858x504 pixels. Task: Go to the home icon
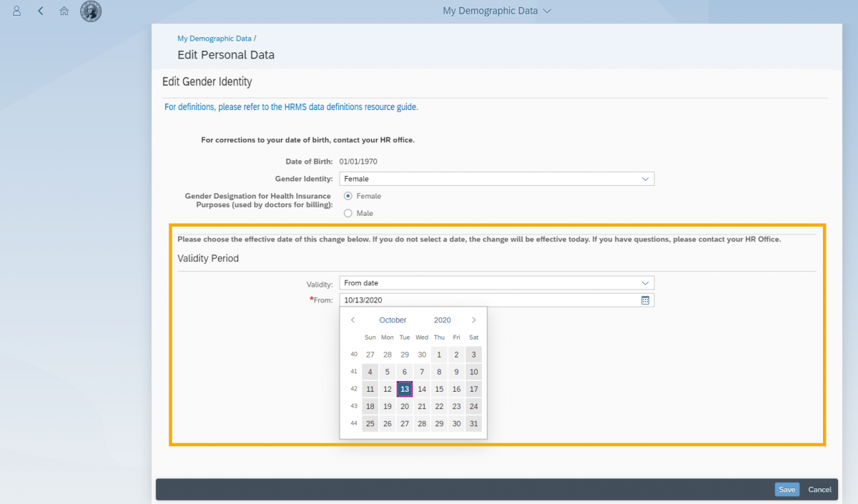point(64,10)
